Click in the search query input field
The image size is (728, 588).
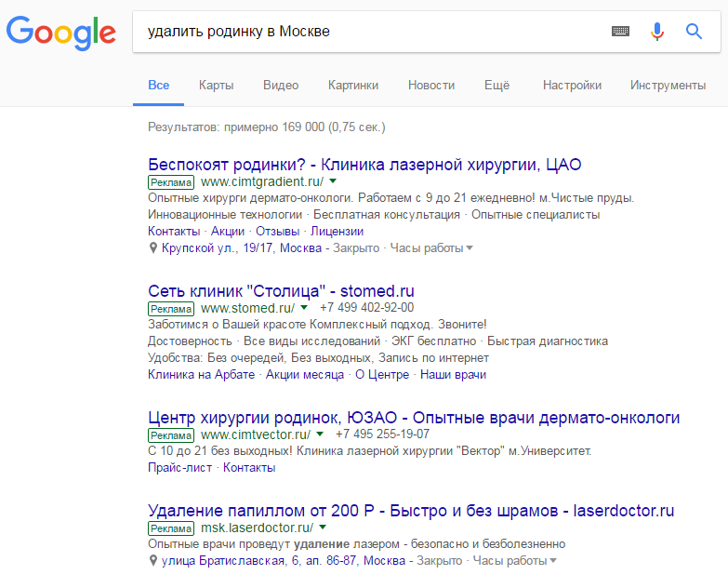[x=371, y=32]
